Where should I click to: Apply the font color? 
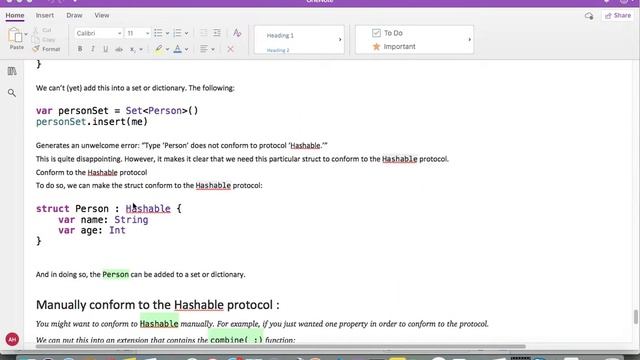pyautogui.click(x=178, y=49)
